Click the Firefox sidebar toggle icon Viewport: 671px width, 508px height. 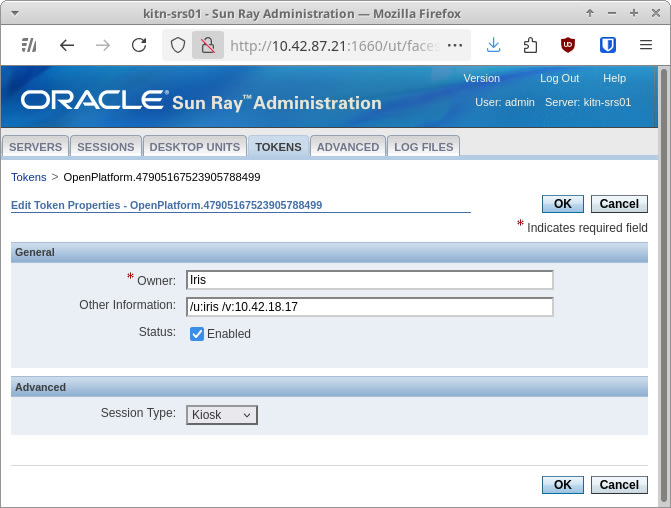[29, 45]
